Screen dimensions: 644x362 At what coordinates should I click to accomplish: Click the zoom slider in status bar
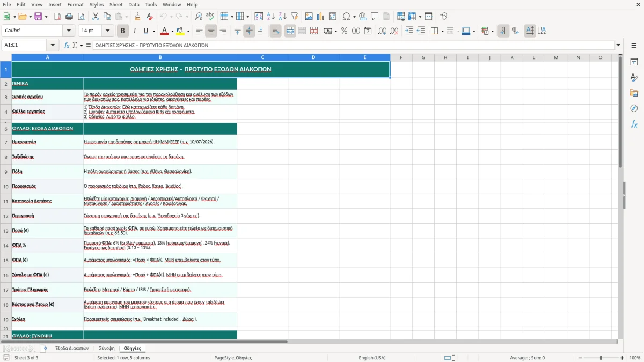pos(601,358)
